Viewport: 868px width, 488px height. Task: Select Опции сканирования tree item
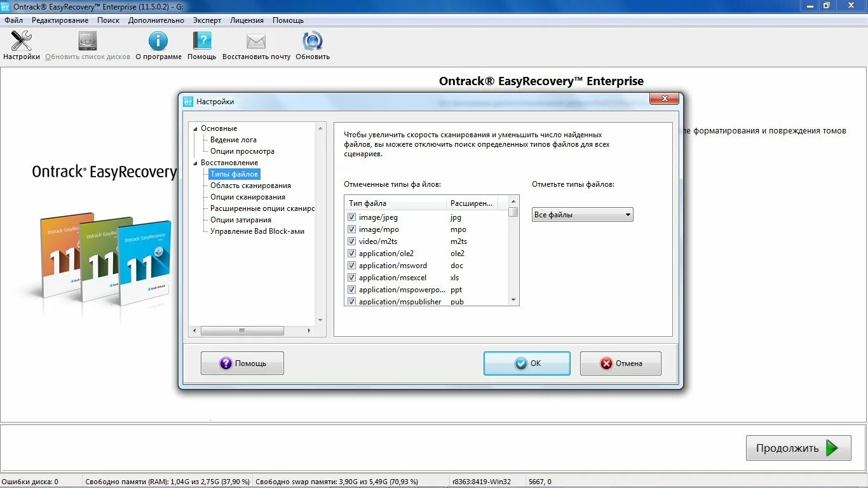tap(248, 197)
